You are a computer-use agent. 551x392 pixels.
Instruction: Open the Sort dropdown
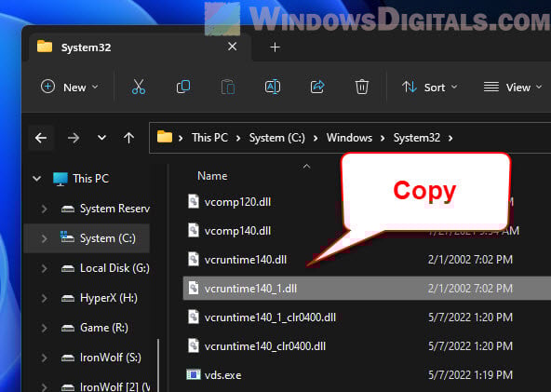[429, 87]
